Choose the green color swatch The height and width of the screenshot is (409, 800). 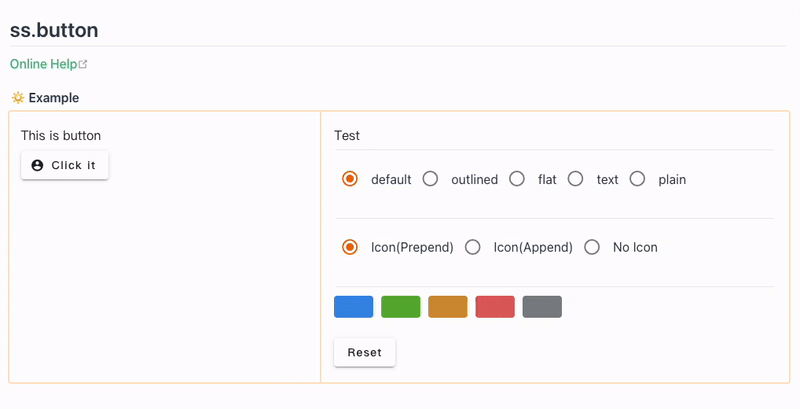click(x=401, y=307)
